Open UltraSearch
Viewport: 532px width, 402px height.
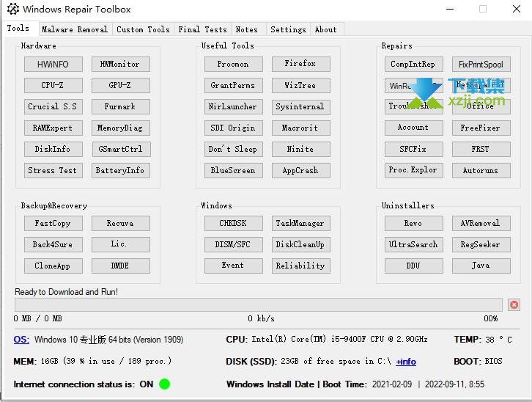pos(413,244)
